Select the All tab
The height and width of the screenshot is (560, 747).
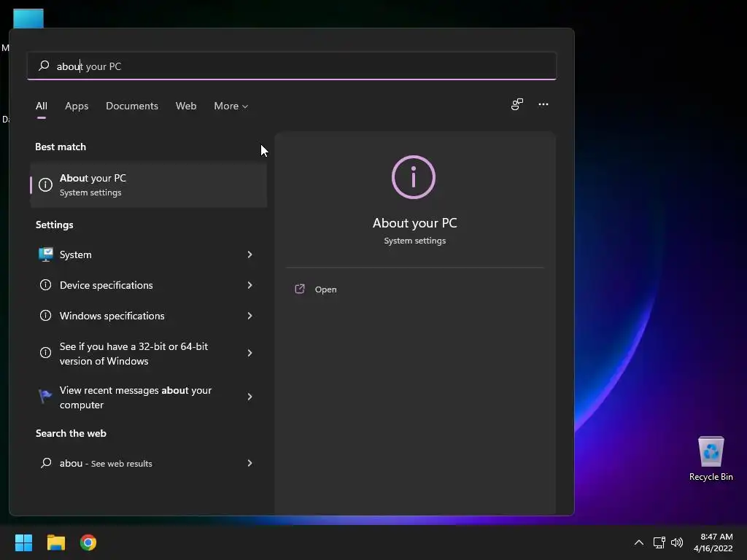point(42,106)
